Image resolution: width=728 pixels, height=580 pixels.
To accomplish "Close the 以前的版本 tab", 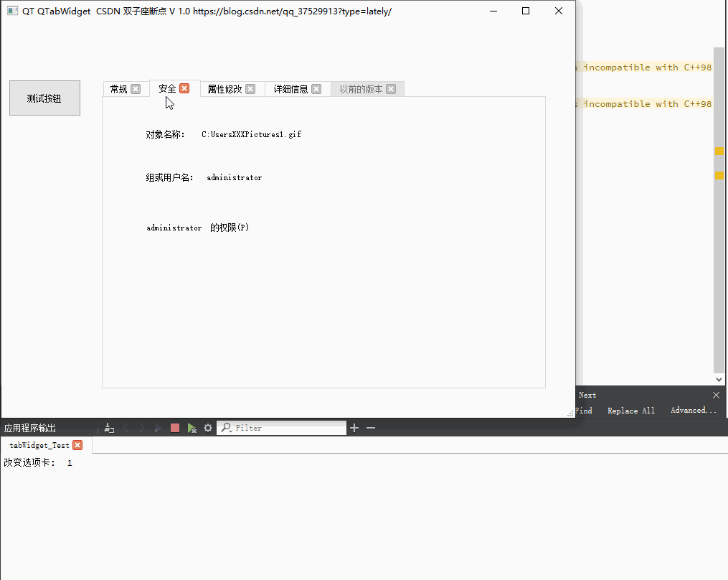I will [391, 89].
